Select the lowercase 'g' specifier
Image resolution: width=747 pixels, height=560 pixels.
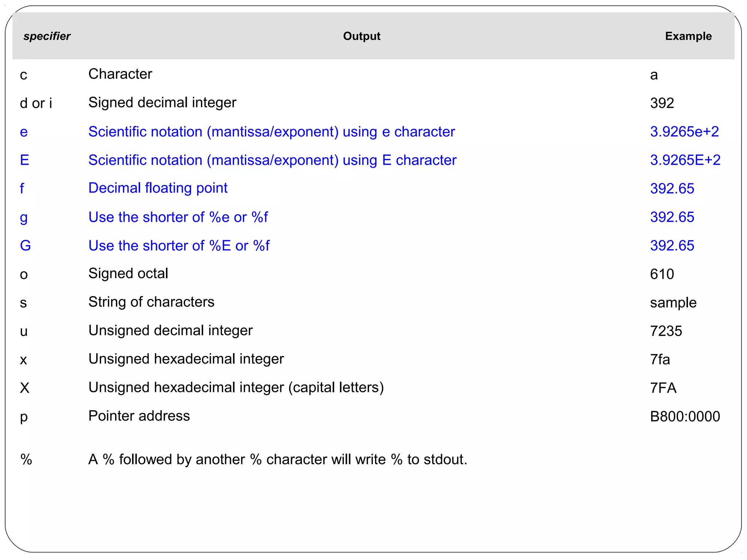24,218
